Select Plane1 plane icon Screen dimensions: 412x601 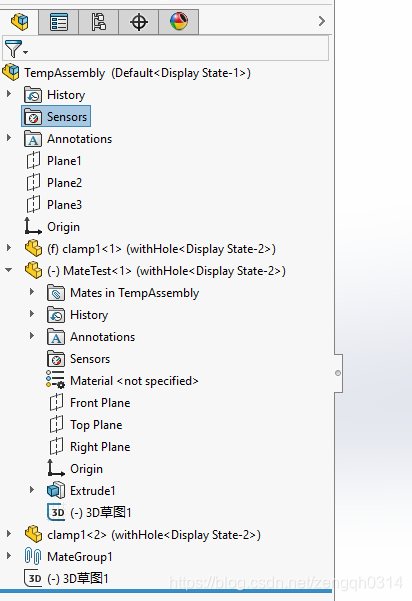coord(33,161)
